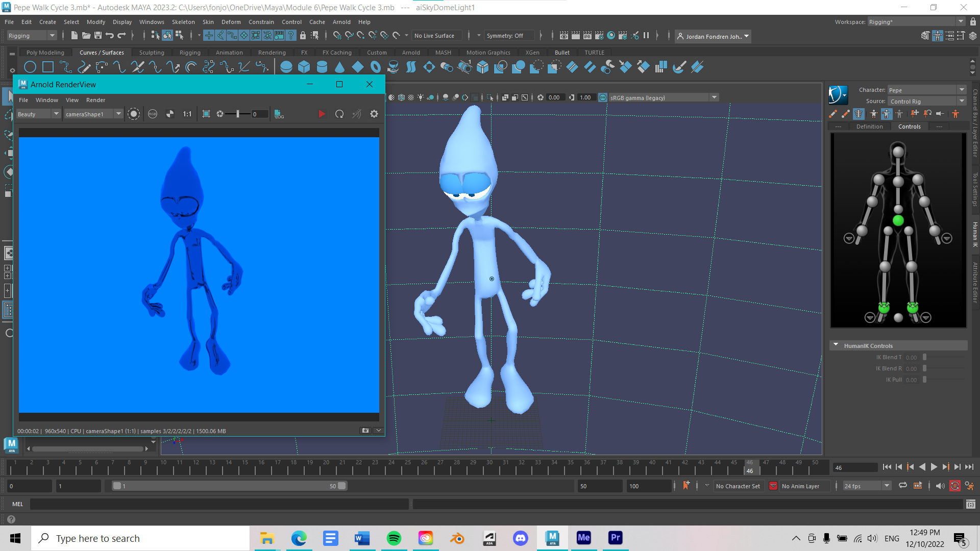The image size is (980, 551).
Task: Open Premiere Pro from the taskbar
Action: tap(615, 538)
